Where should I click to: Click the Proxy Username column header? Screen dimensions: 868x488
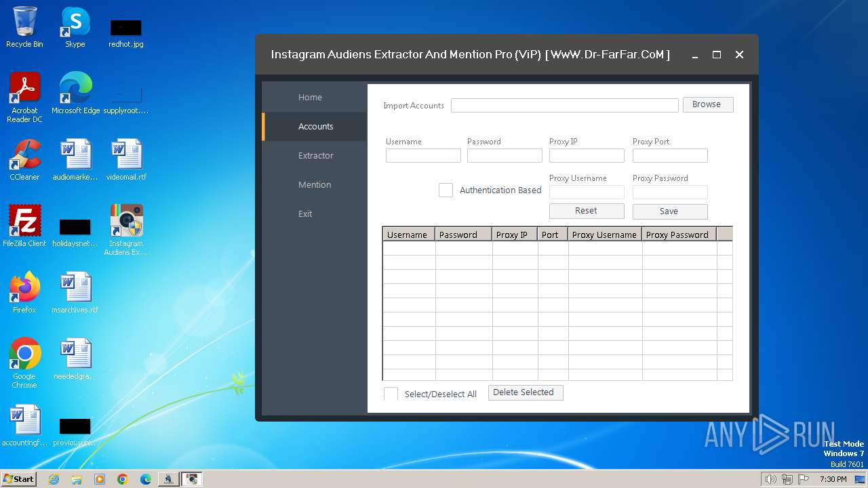(x=605, y=235)
